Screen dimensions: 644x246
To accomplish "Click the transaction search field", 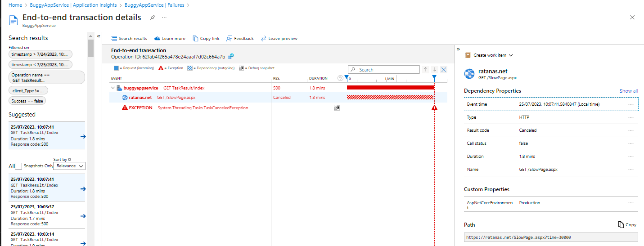I will click(x=384, y=70).
